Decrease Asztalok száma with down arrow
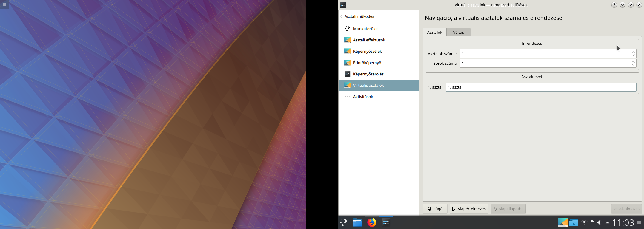The width and height of the screenshot is (644, 229). pyautogui.click(x=633, y=55)
